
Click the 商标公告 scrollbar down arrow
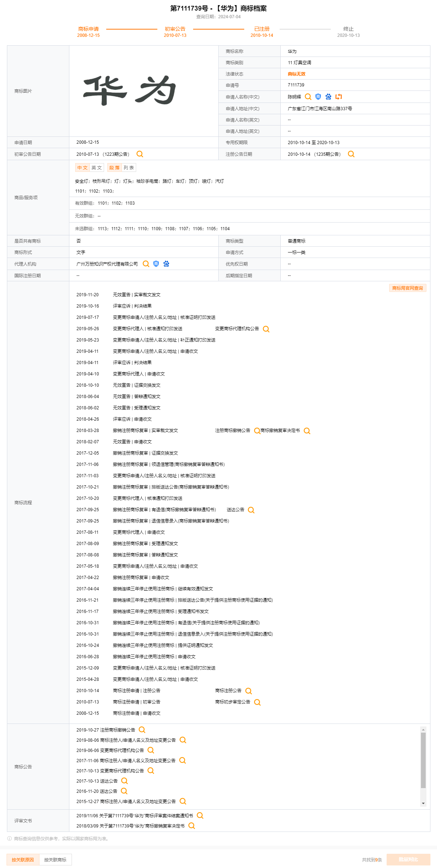point(423,803)
